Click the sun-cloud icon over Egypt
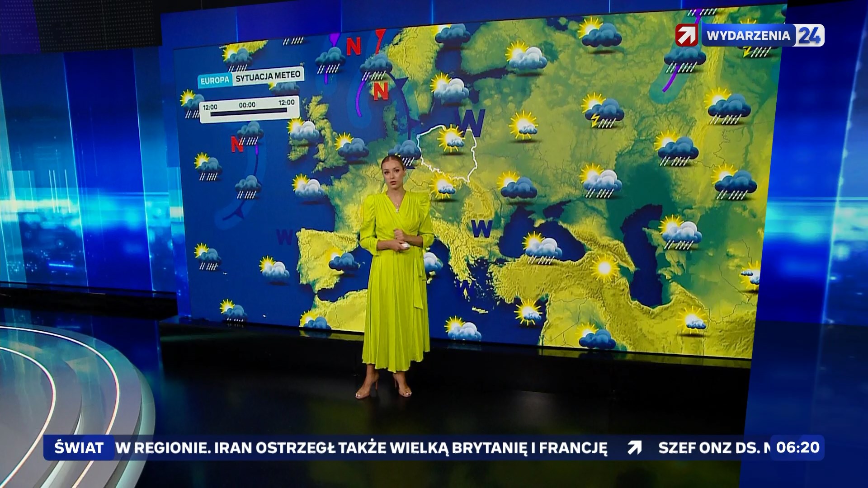The height and width of the screenshot is (488, 868). 595,337
